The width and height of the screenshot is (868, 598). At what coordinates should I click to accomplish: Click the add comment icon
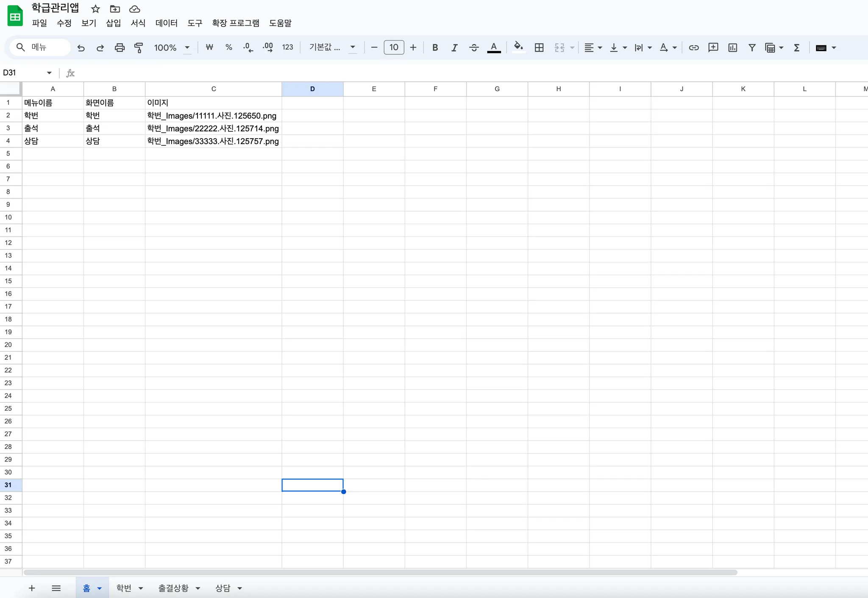pyautogui.click(x=713, y=47)
